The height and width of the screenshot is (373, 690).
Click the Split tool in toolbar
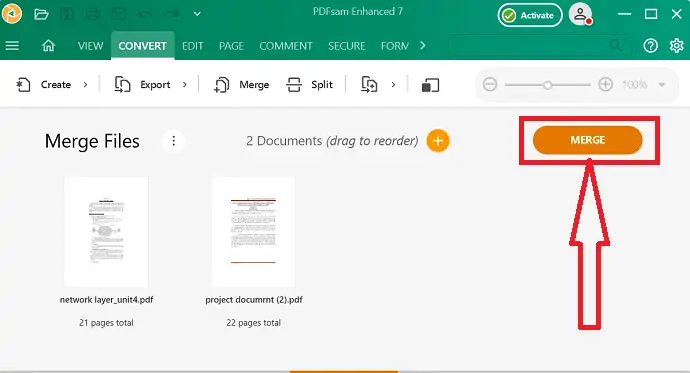[310, 84]
